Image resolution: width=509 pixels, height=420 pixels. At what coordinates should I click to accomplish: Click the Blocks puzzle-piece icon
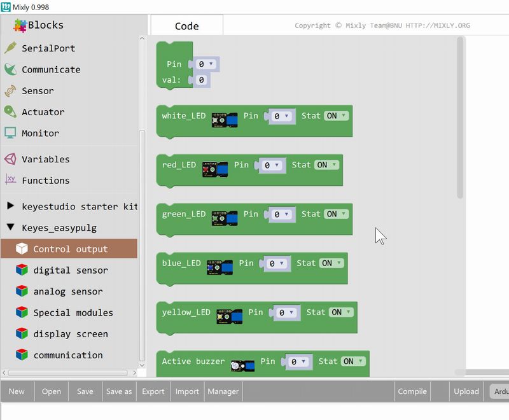[x=20, y=25]
